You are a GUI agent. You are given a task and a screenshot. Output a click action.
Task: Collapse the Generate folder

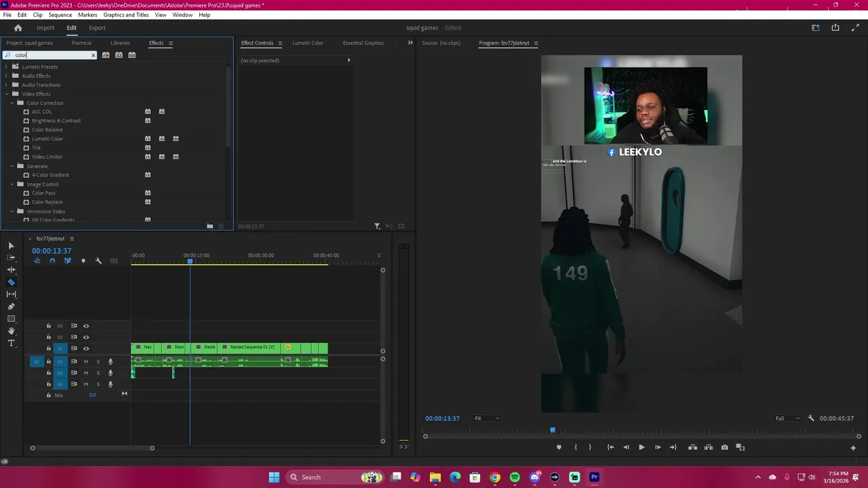(12, 166)
